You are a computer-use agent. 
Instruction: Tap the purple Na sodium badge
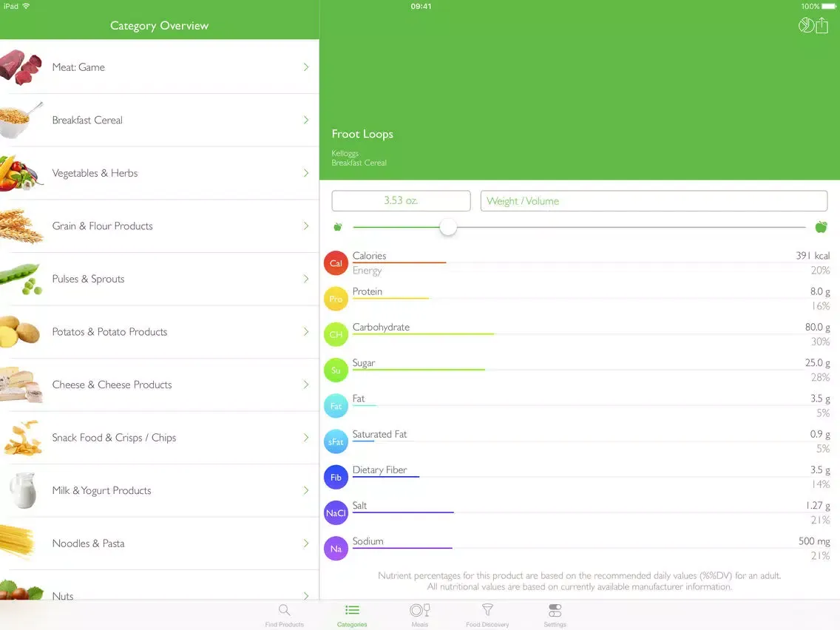[336, 549]
